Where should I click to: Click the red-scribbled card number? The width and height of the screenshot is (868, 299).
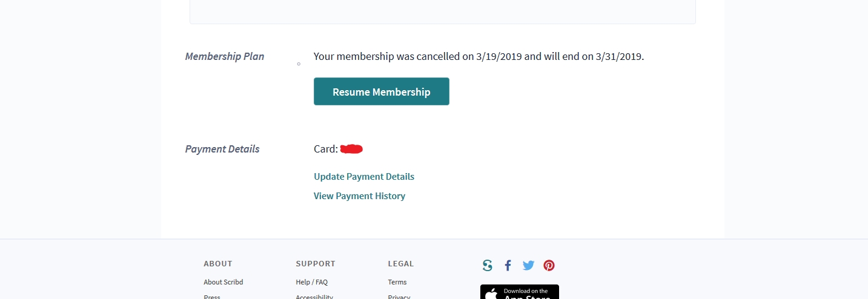click(x=351, y=149)
